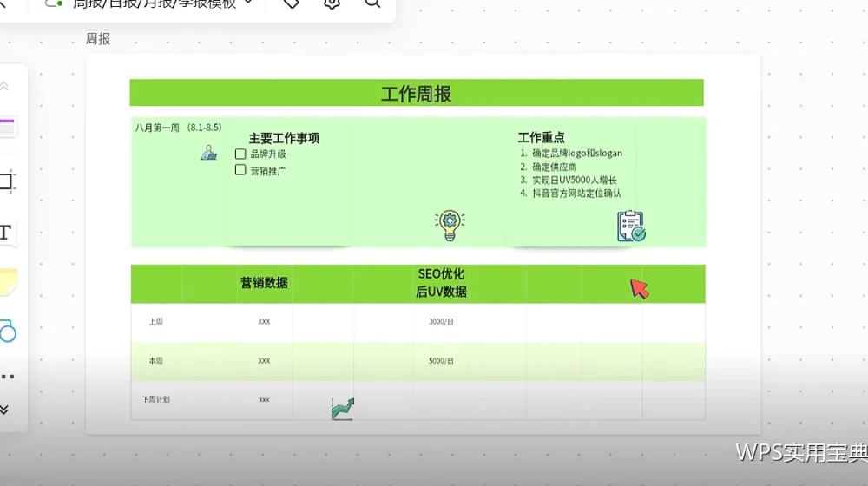Click the 主要工作事项 heading
This screenshot has height=486, width=868.
tap(284, 138)
